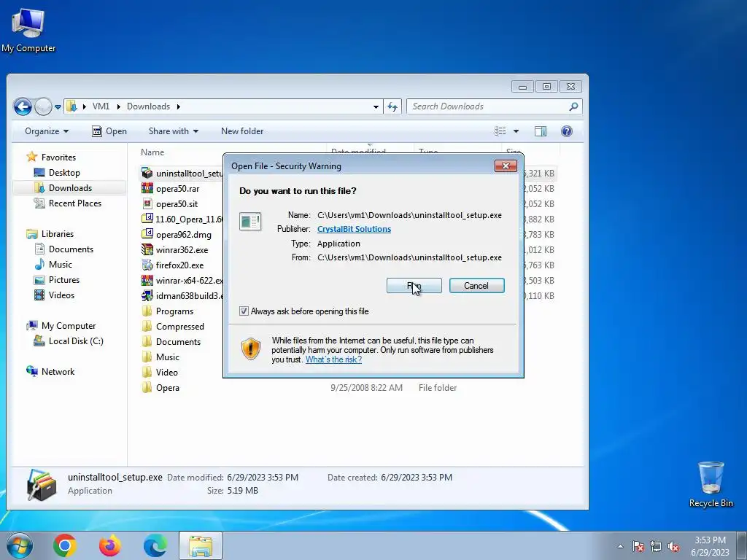Expand the arrow after Downloads breadcrumb
This screenshot has width=747, height=560.
coord(179,106)
